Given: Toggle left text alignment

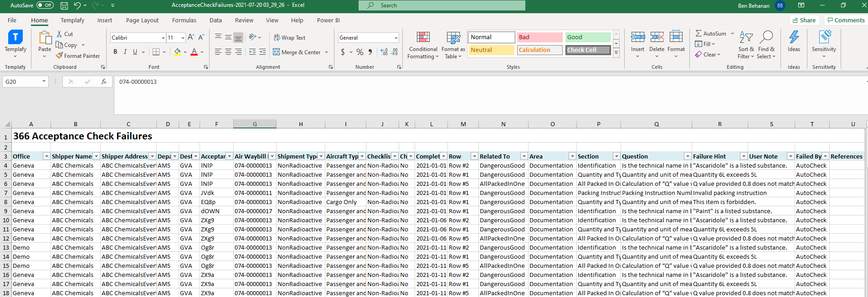Looking at the screenshot, I should (x=218, y=52).
